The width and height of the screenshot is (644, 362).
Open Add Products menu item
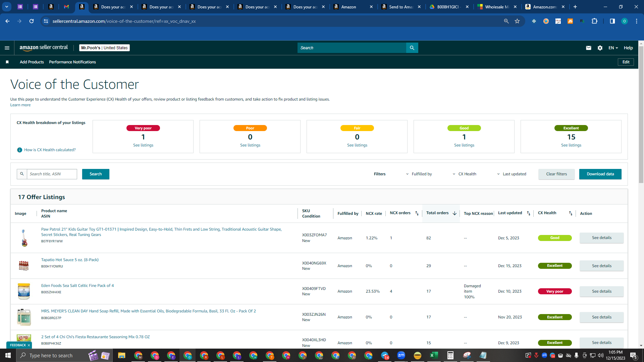coord(32,62)
